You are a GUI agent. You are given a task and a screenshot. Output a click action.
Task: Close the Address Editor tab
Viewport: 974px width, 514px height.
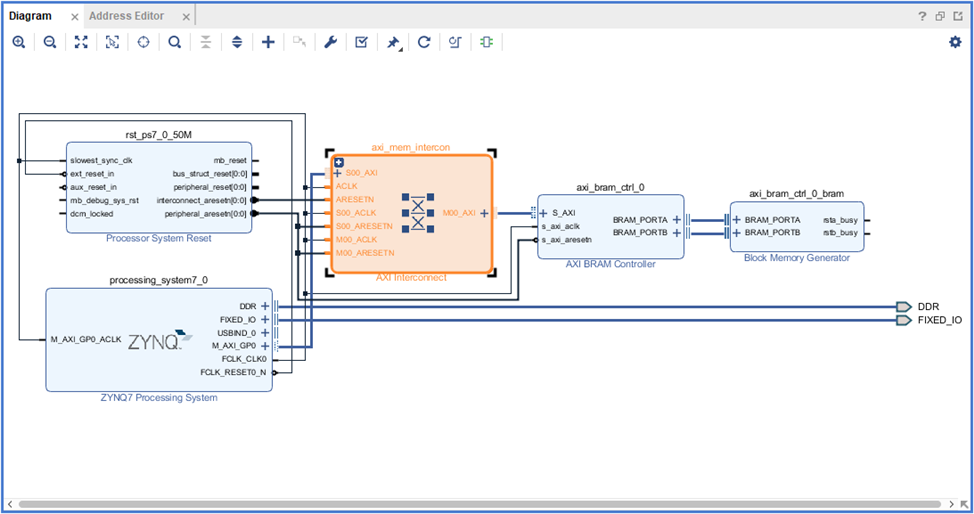point(187,16)
